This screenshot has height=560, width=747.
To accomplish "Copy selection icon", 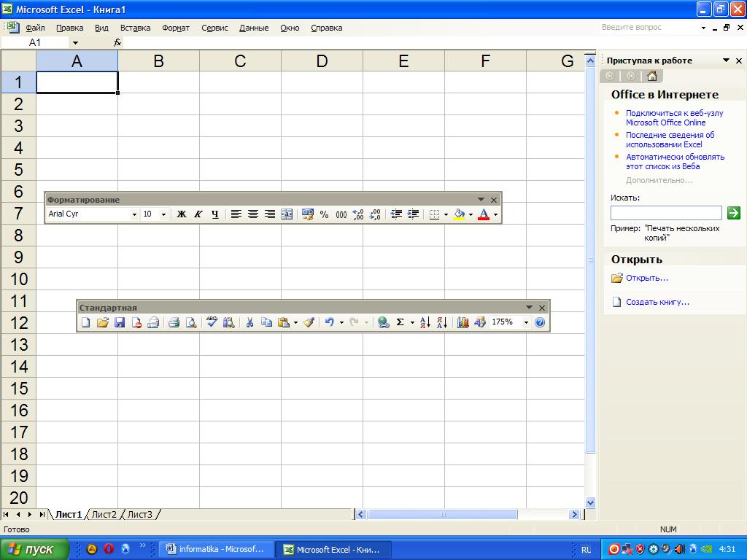I will pos(267,322).
